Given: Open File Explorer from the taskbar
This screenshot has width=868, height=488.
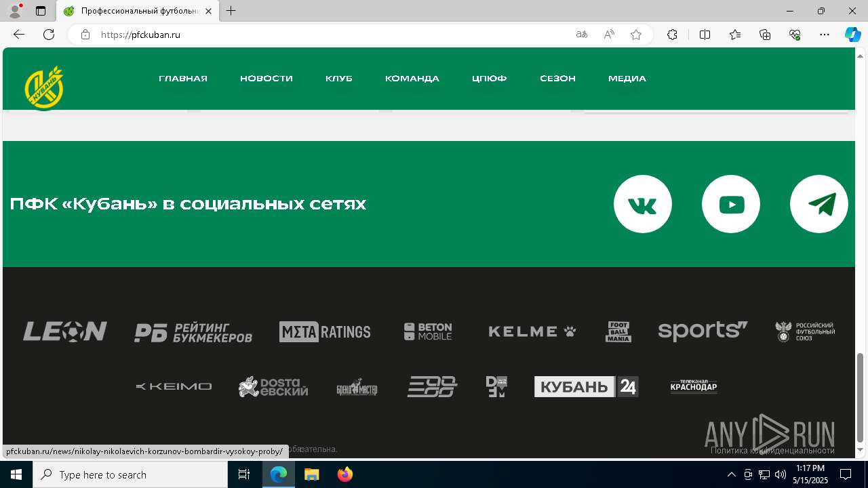Looking at the screenshot, I should (312, 474).
